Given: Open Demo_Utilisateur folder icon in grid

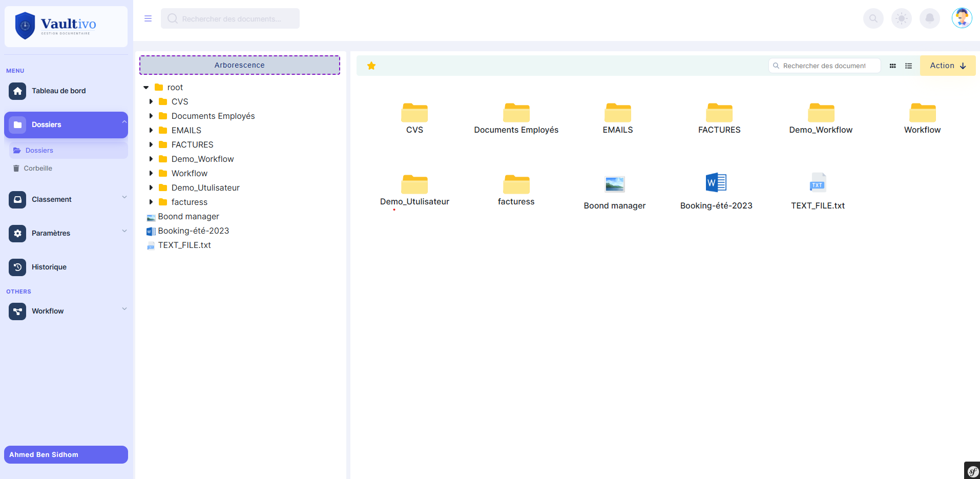Looking at the screenshot, I should (414, 184).
